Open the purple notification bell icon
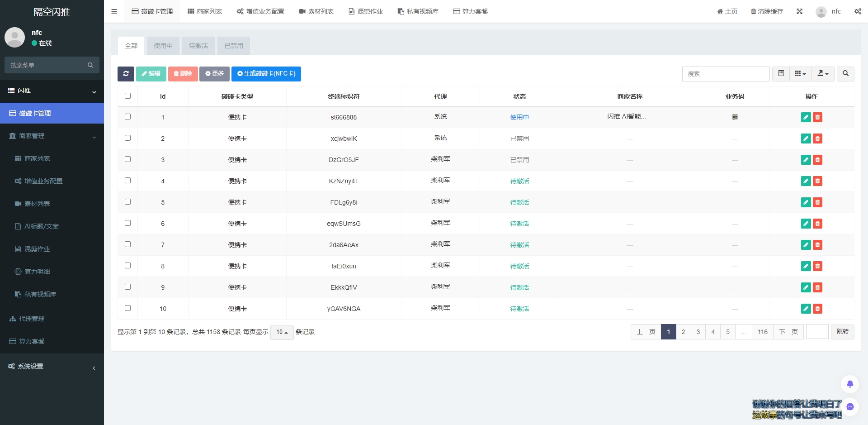 coord(849,384)
